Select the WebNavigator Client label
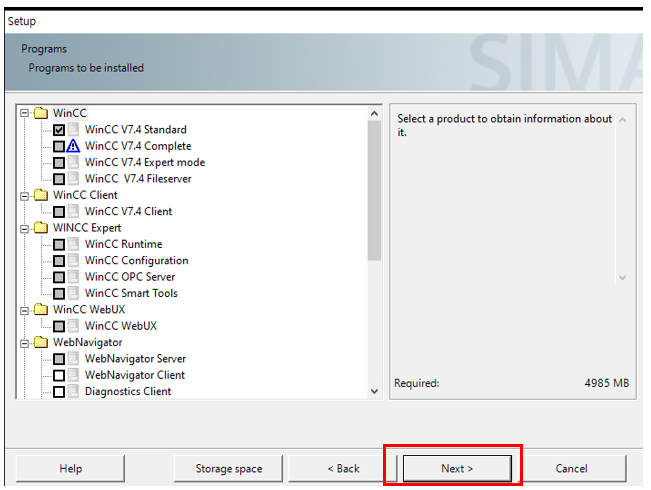 point(135,375)
